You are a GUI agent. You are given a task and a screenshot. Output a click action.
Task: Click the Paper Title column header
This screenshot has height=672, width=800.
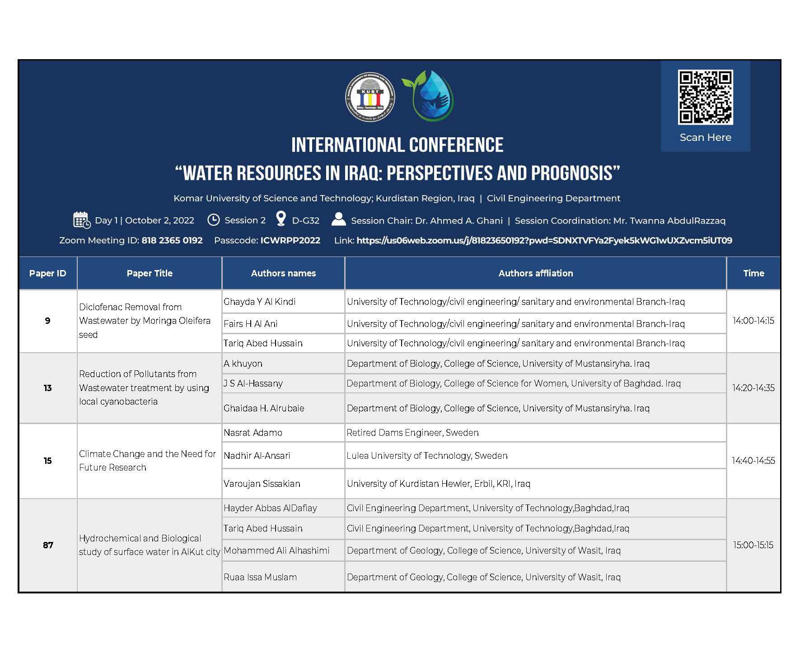(x=150, y=273)
